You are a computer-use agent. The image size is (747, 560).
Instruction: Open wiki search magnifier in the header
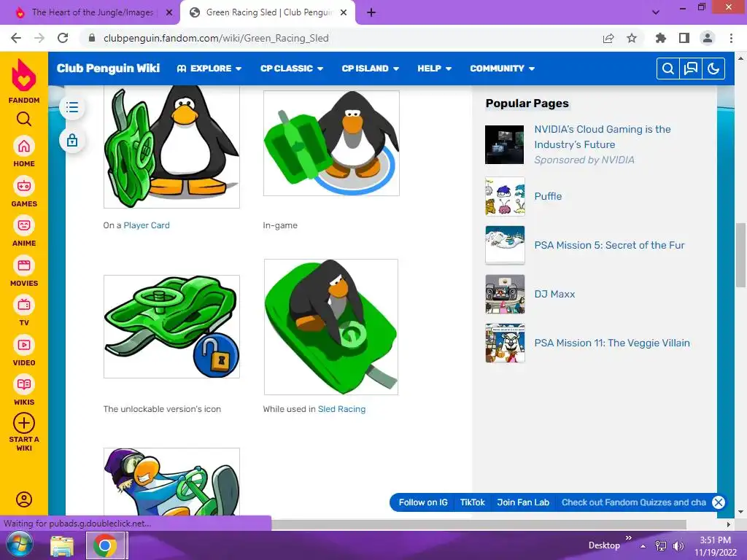pyautogui.click(x=668, y=69)
